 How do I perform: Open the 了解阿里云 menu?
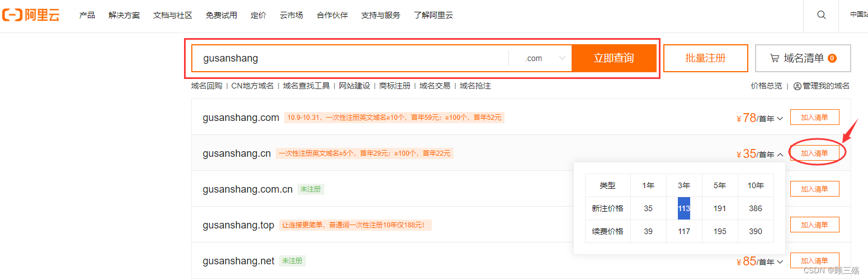(x=433, y=15)
